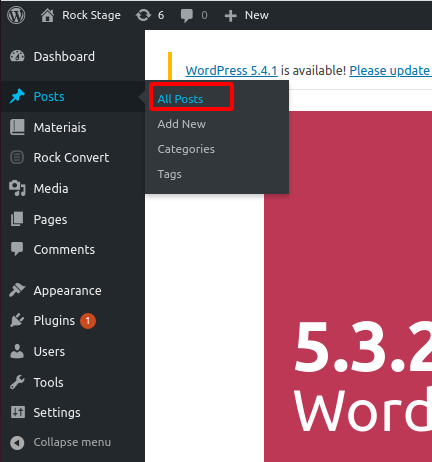Visit the Rock Stage site name

[x=91, y=15]
